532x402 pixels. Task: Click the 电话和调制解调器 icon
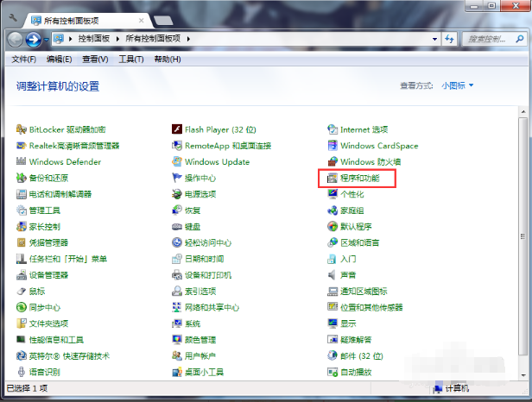(x=21, y=194)
